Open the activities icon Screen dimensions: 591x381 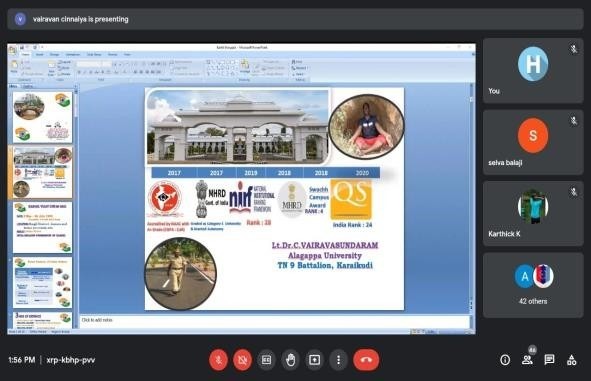click(571, 360)
